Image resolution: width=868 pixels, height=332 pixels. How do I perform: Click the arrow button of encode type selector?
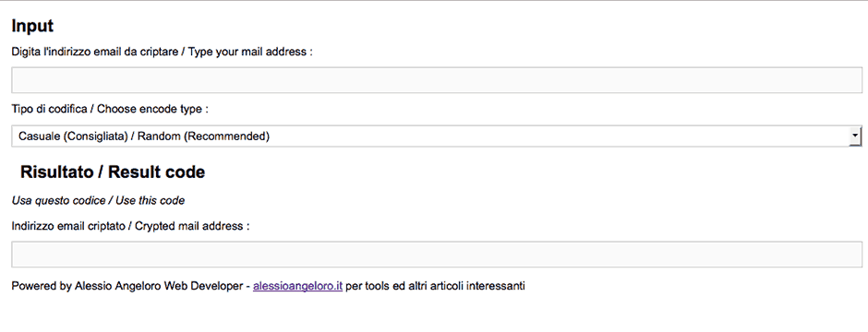[x=855, y=136]
